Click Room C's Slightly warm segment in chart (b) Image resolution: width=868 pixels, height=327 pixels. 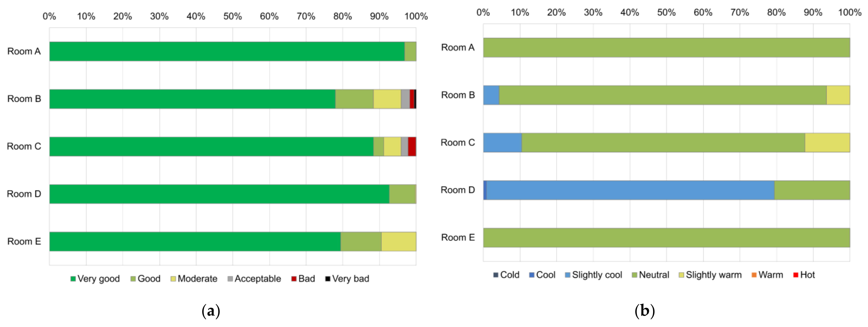(827, 143)
